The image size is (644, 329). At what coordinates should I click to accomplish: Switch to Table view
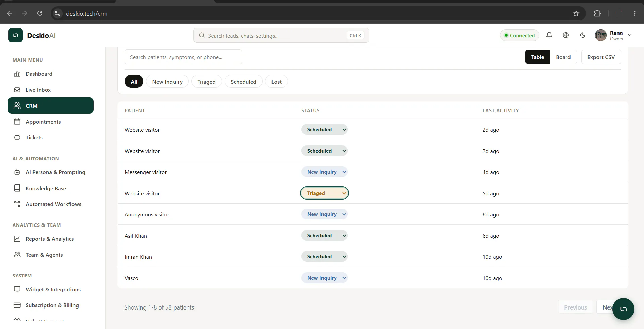tap(537, 57)
